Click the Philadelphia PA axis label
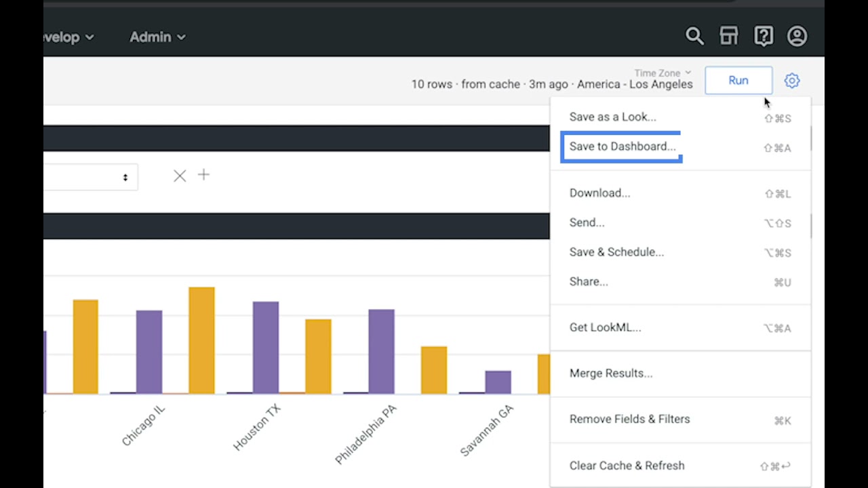Image resolution: width=868 pixels, height=488 pixels. pyautogui.click(x=366, y=434)
